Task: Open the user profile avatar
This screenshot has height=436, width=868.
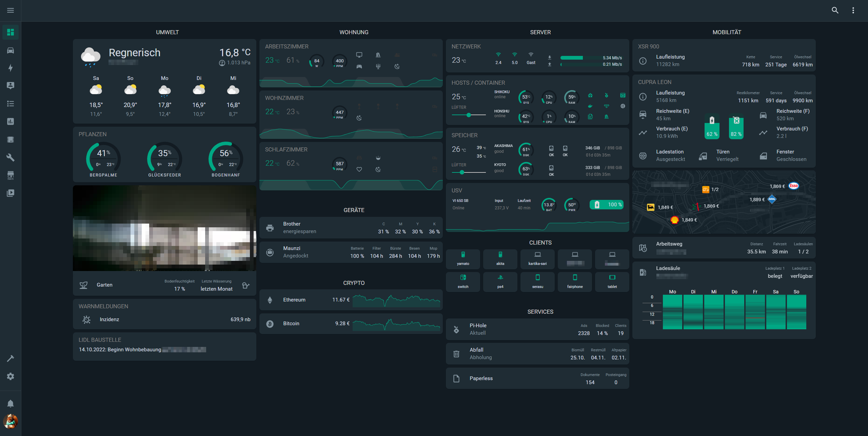Action: tap(11, 421)
